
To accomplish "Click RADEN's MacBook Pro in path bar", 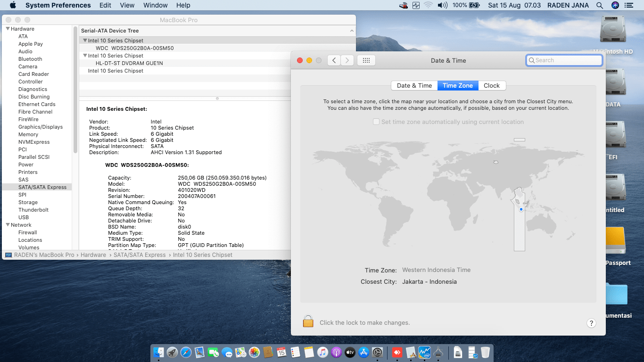I will tap(40, 255).
